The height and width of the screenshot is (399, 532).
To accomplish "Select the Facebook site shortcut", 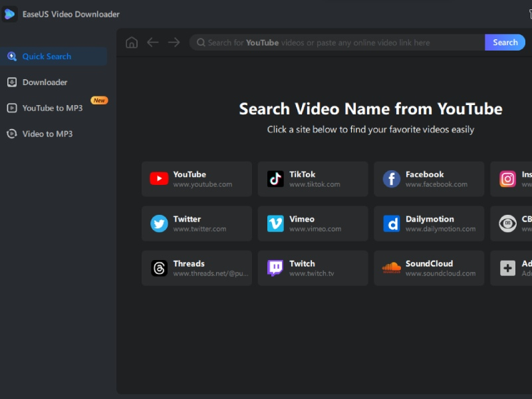I will (x=429, y=179).
